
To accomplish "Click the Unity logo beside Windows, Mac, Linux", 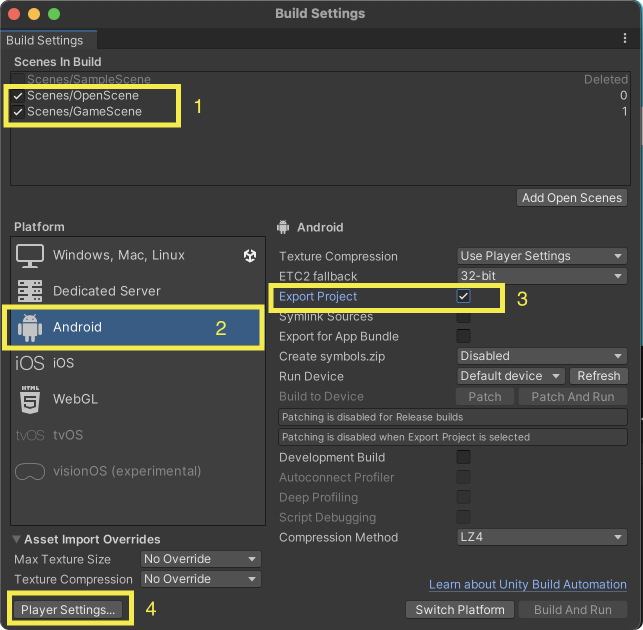I will 250,256.
